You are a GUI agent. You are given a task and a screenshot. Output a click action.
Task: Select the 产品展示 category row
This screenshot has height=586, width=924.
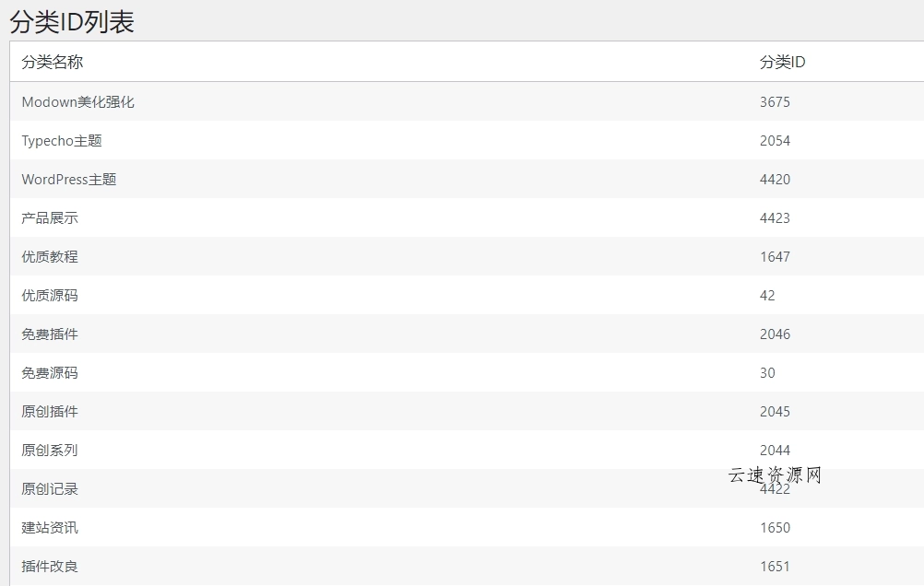[x=50, y=218]
